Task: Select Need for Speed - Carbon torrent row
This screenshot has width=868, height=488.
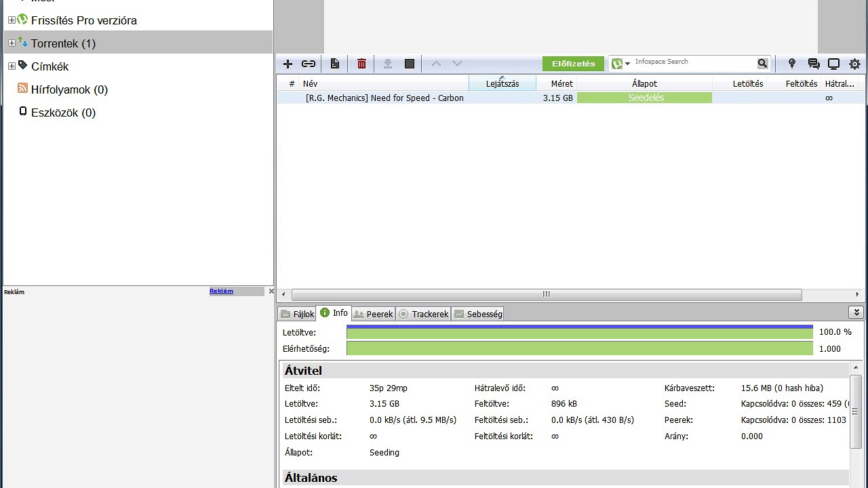Action: click(570, 98)
